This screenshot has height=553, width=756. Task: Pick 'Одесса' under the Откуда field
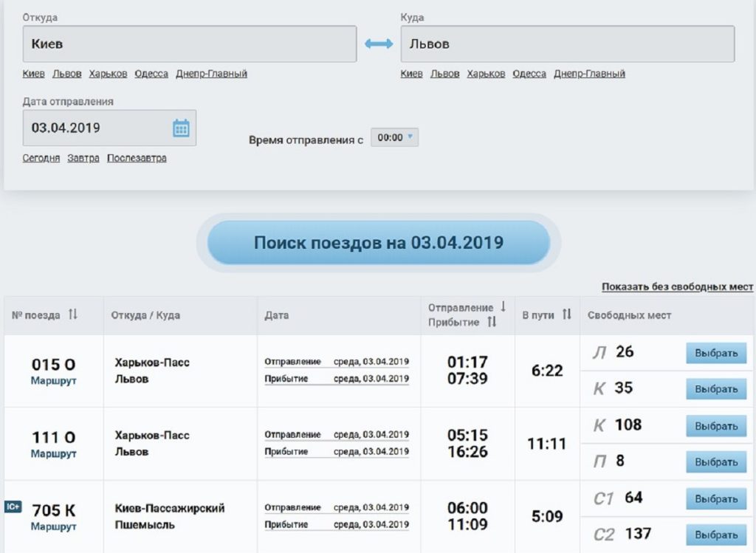(151, 74)
